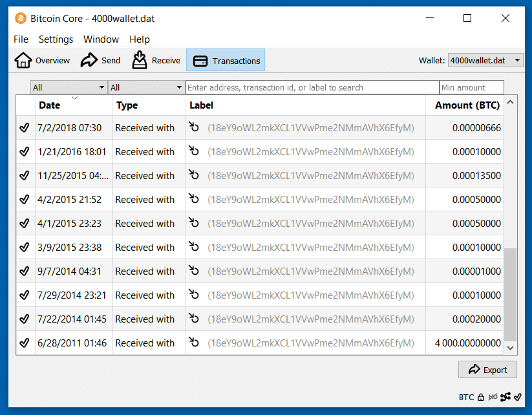Click confirmed checkmark for 3/9/2015 transaction
532x415 pixels.
click(x=25, y=248)
